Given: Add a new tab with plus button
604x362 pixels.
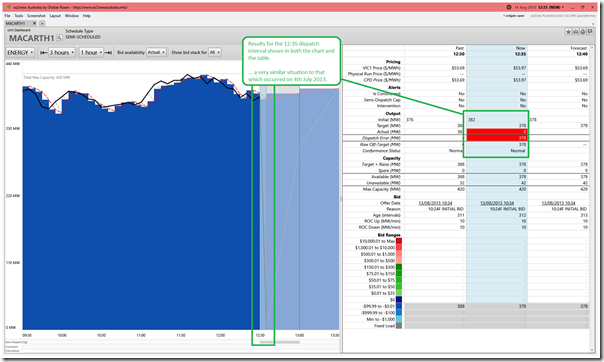Looking at the screenshot, I should coord(42,23).
